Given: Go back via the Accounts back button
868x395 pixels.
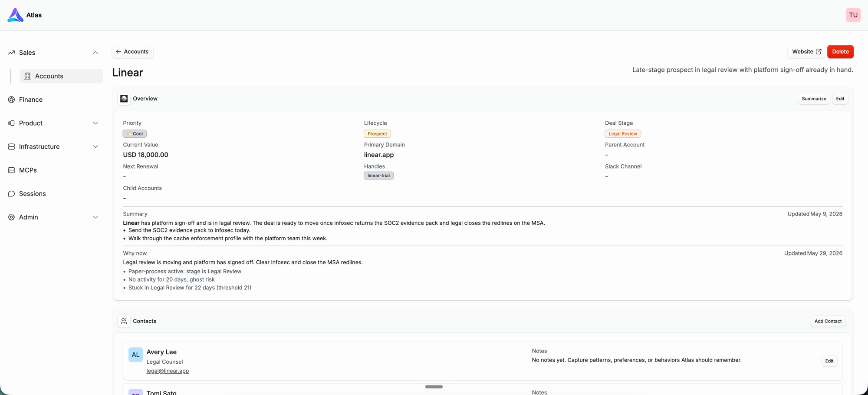Looking at the screenshot, I should (x=132, y=51).
